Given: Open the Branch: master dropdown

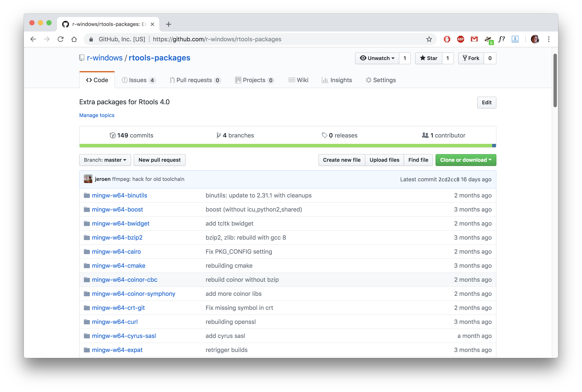Looking at the screenshot, I should tap(105, 160).
